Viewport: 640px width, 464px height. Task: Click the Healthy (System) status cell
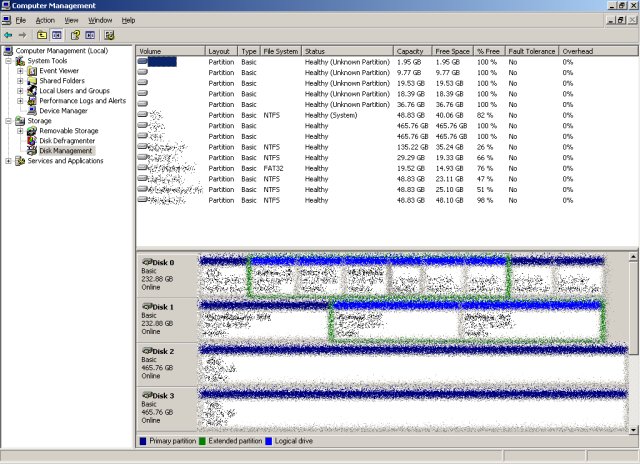tap(331, 115)
